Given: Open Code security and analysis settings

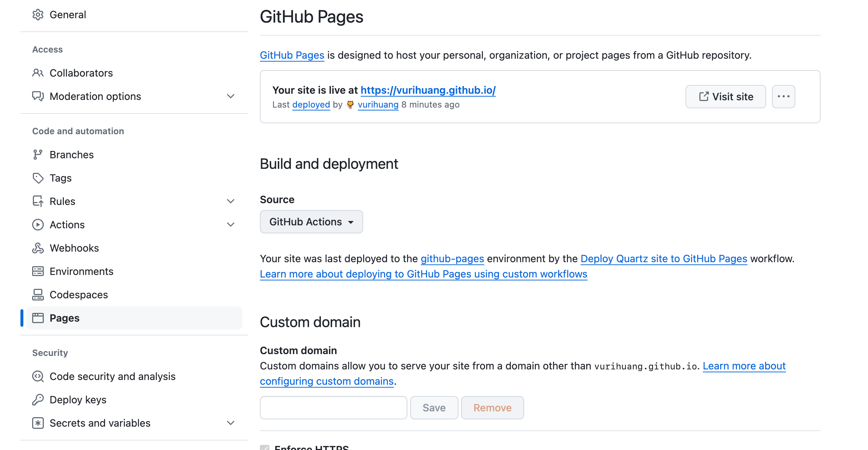Looking at the screenshot, I should [x=112, y=376].
